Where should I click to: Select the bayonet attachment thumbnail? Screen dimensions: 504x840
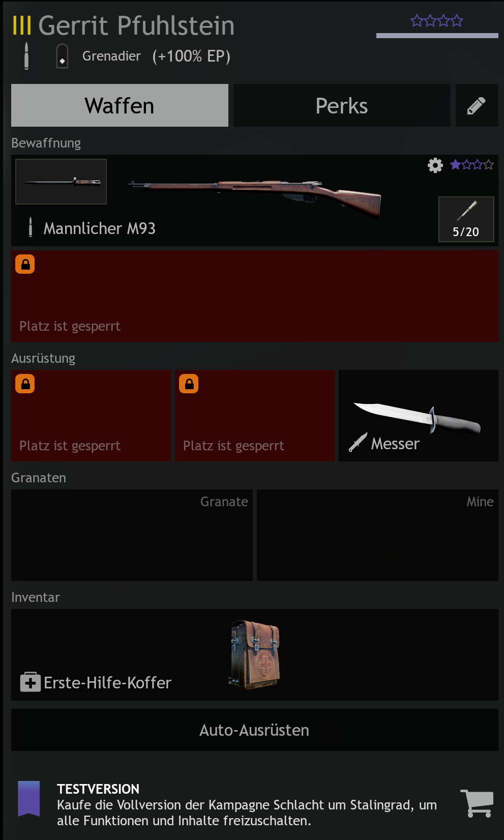(61, 182)
